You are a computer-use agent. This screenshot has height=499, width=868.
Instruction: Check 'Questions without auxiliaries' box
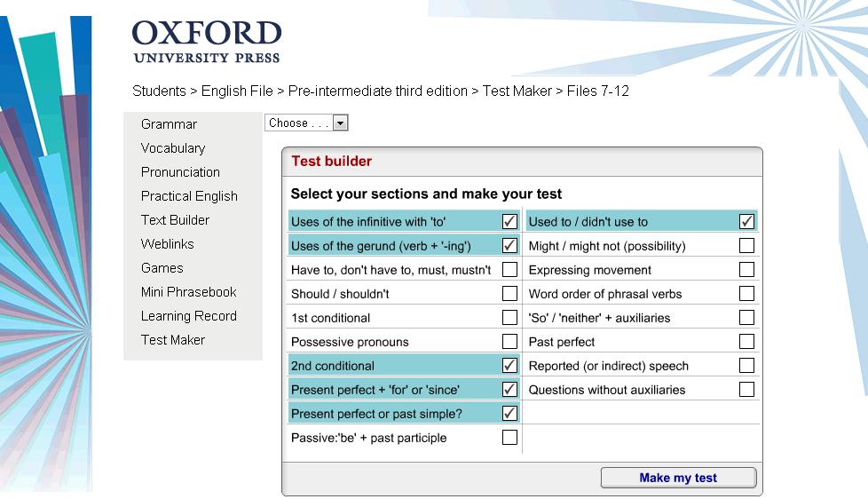coord(746,389)
